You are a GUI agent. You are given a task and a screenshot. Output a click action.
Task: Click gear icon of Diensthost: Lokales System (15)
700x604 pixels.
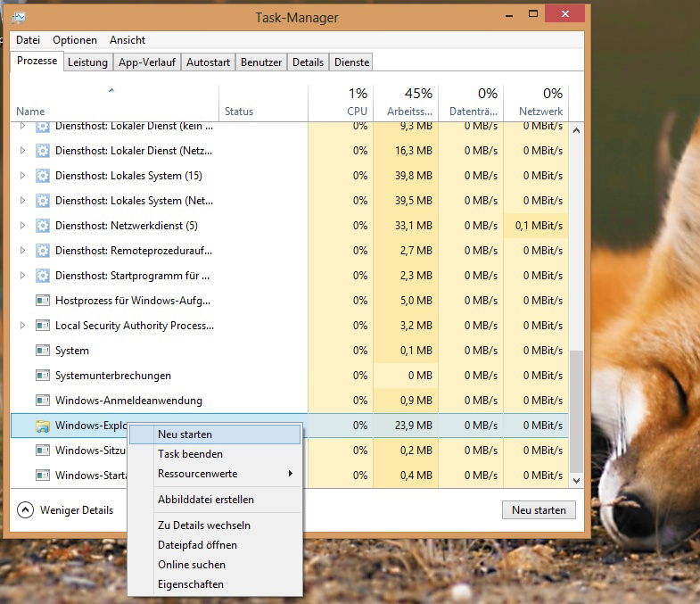[43, 176]
